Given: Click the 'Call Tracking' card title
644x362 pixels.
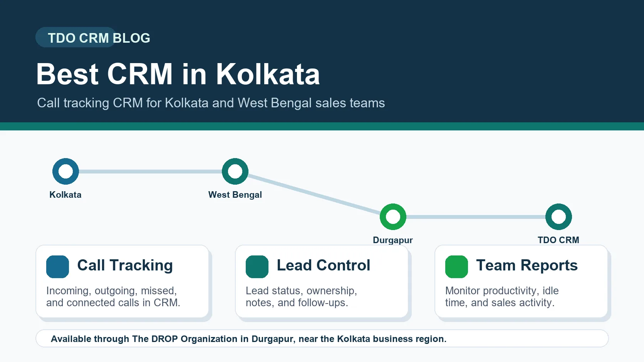Looking at the screenshot, I should [125, 265].
